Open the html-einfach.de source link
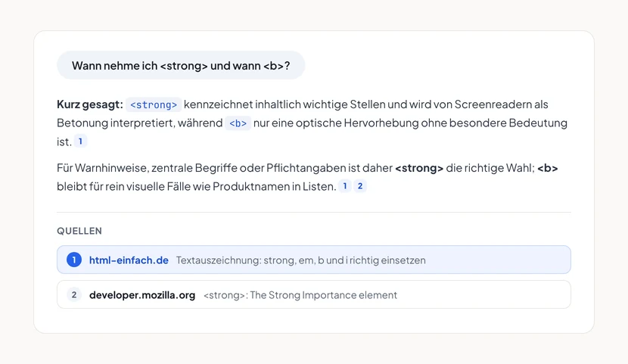Viewport: 628px width, 364px height. click(x=129, y=260)
